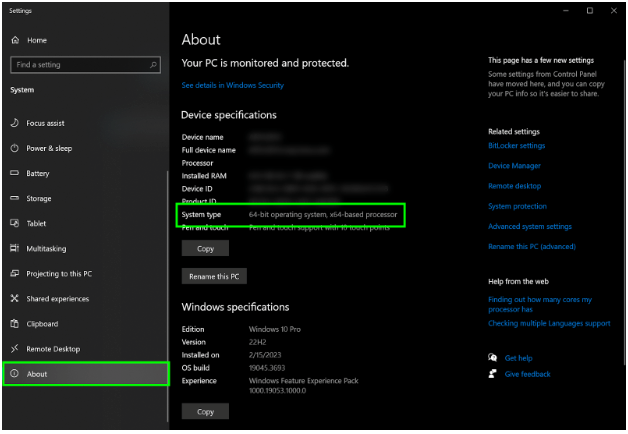Click the 2/15/2023 installed date

point(265,355)
